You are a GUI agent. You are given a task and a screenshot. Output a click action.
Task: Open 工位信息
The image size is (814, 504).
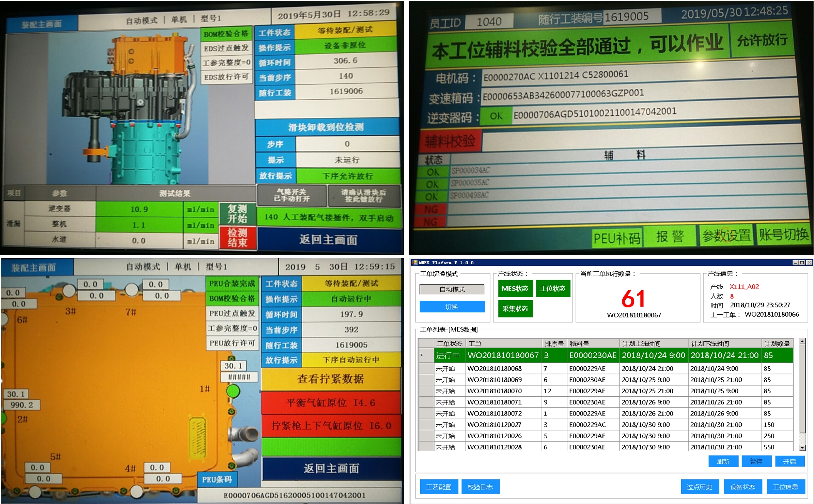[x=786, y=487]
